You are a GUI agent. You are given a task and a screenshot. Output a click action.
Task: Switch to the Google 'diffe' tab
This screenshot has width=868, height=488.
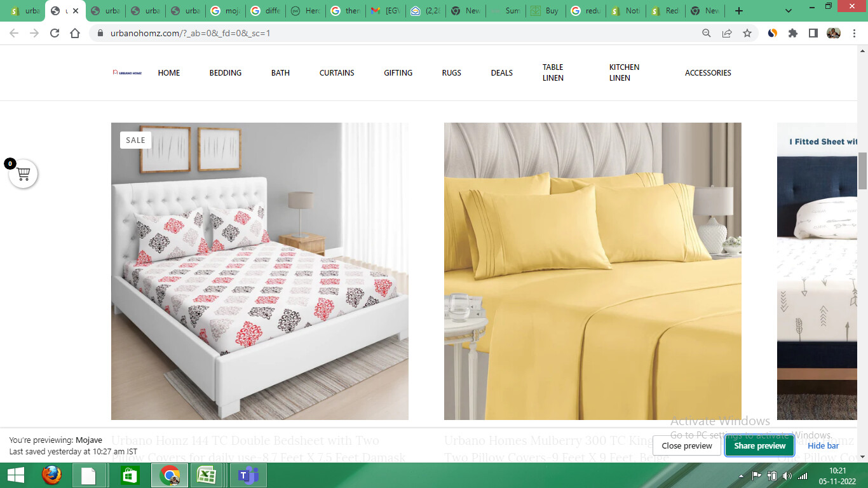tap(264, 11)
